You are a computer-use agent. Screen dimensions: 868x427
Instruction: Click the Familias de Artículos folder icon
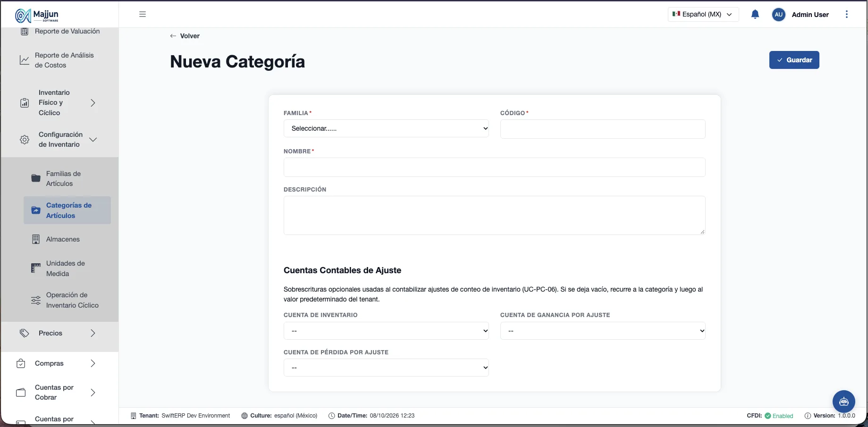coord(36,178)
